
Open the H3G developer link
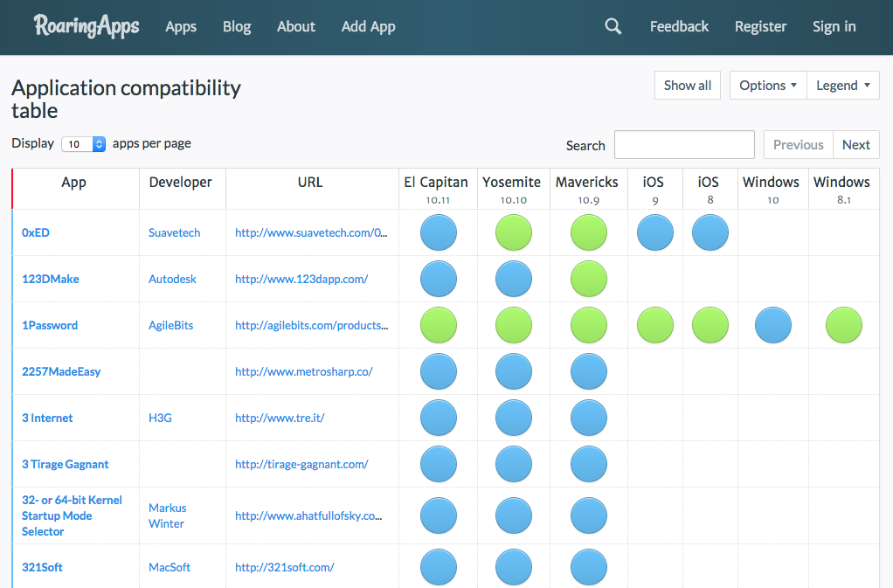tap(160, 418)
